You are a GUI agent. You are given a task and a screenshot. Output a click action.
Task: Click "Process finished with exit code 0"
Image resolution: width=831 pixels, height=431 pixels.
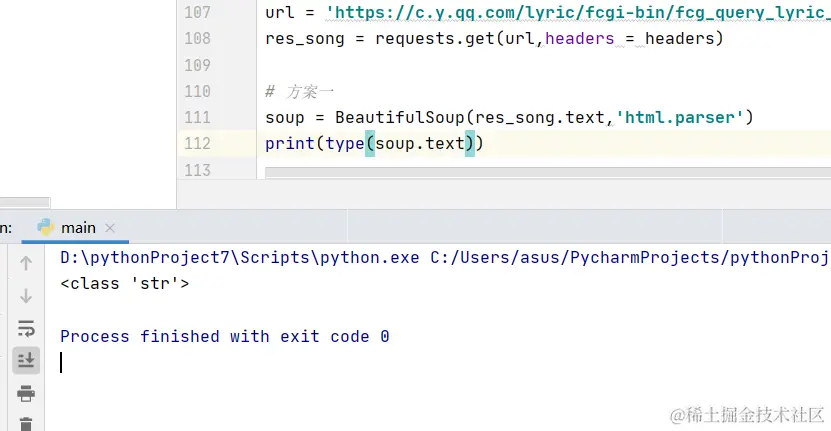(x=225, y=337)
